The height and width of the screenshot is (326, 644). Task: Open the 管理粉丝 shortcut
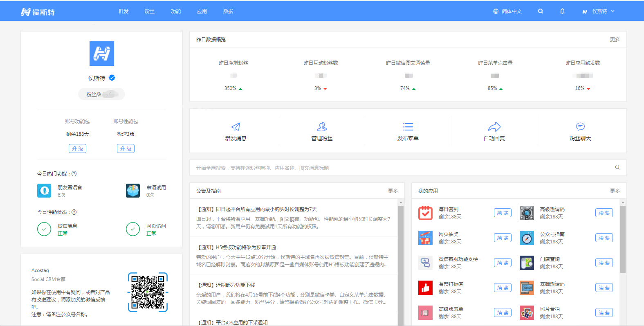(x=322, y=127)
